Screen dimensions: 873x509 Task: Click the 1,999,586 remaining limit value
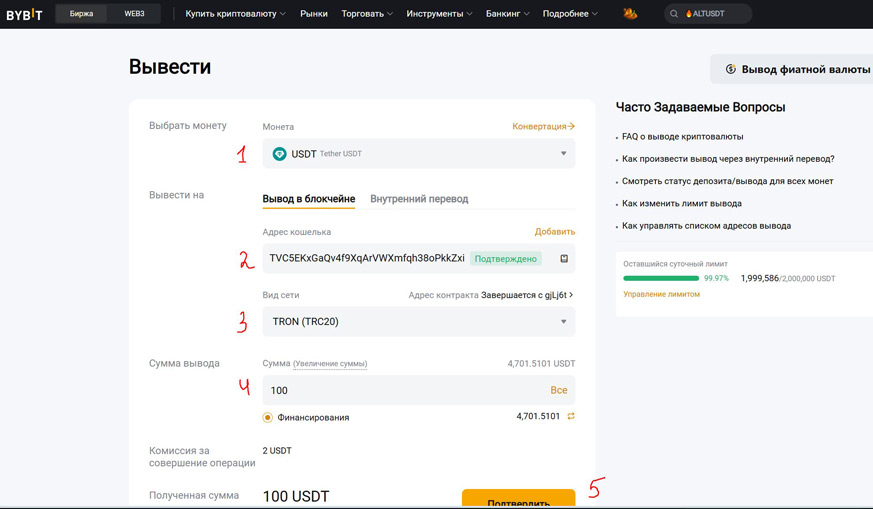(x=759, y=278)
